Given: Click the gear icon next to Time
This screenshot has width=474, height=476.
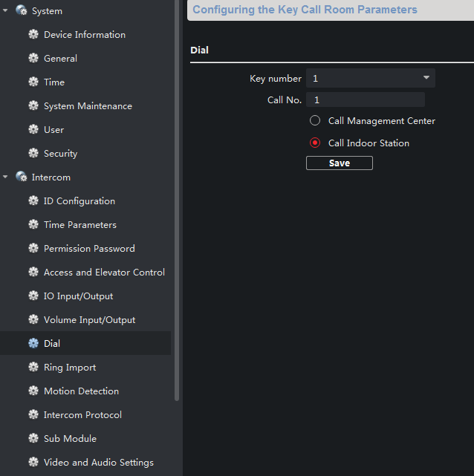Looking at the screenshot, I should (x=33, y=82).
